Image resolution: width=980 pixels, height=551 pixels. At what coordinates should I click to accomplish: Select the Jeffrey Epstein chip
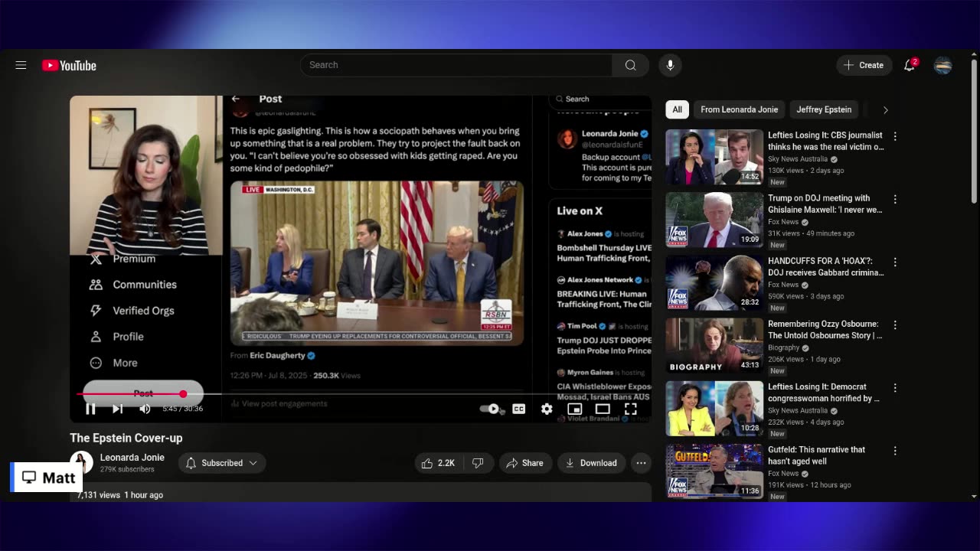pyautogui.click(x=824, y=109)
